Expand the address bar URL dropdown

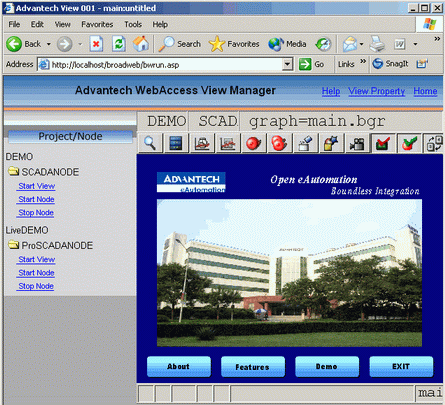287,64
